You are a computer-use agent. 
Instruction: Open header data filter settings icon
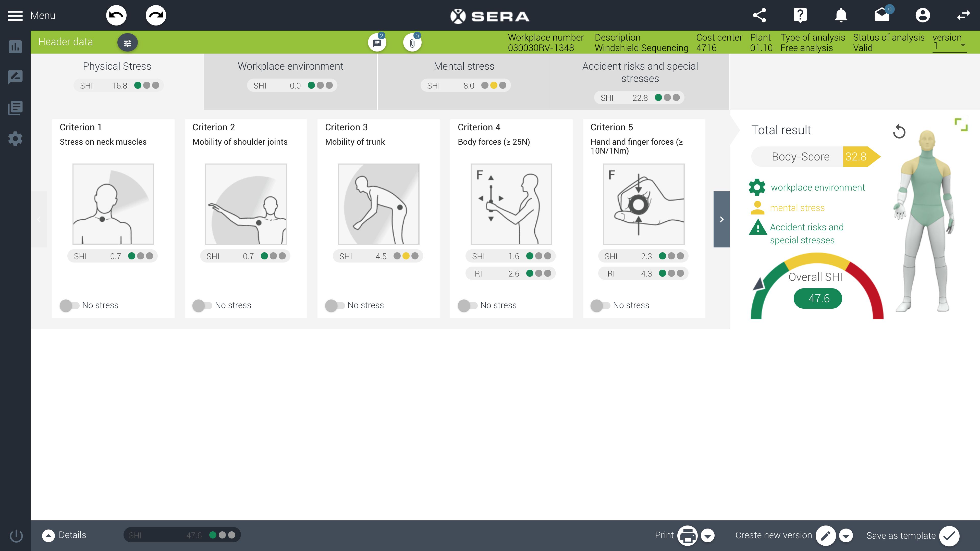127,43
